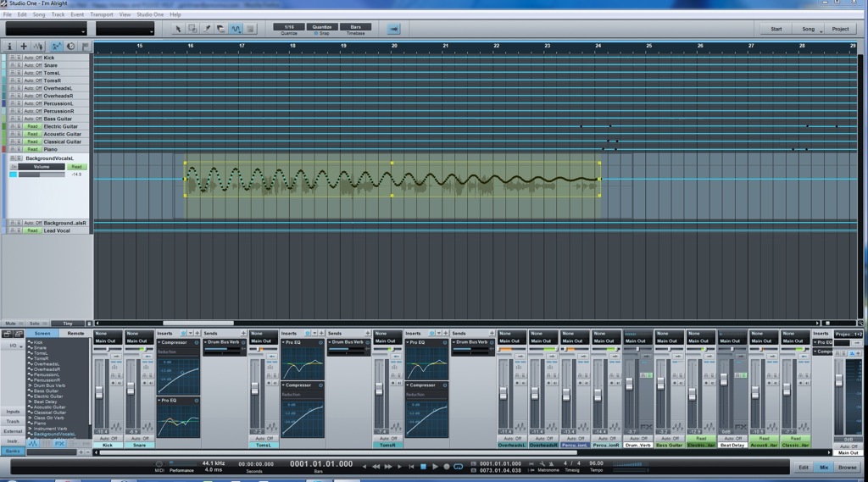This screenshot has width=868, height=482.
Task: Select the Arrow tool in the toolbar
Action: click(178, 29)
